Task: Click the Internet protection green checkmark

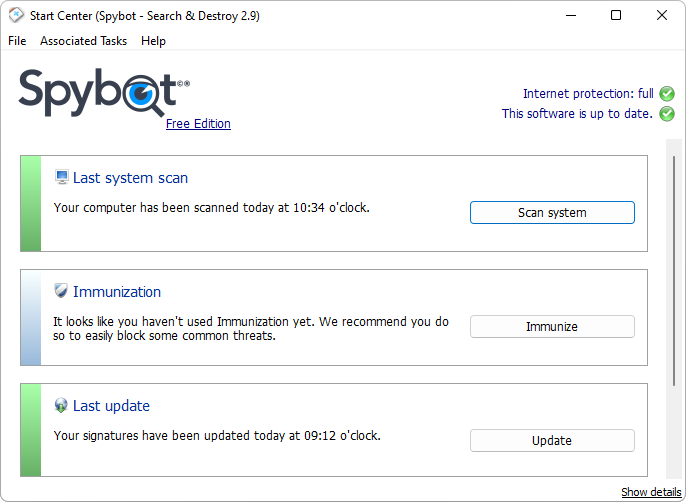Action: 667,94
